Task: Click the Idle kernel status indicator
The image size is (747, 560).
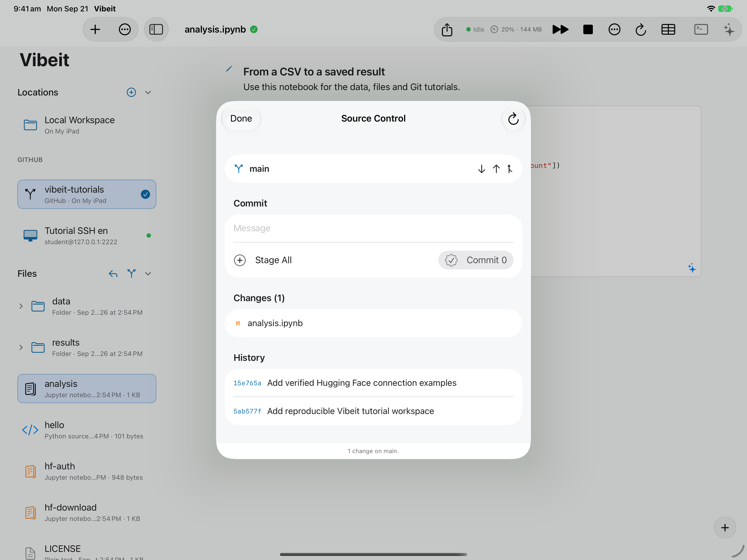Action: coord(475,29)
